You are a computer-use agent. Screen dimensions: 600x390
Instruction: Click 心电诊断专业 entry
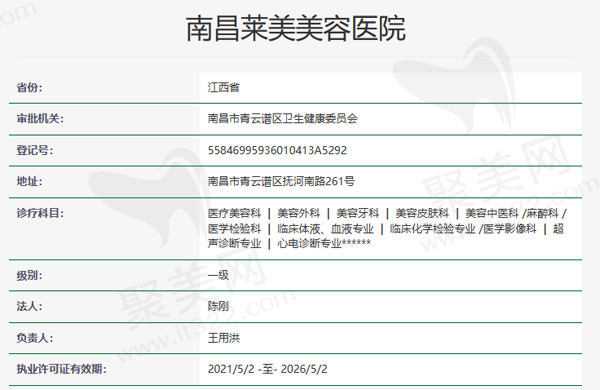tap(310, 243)
